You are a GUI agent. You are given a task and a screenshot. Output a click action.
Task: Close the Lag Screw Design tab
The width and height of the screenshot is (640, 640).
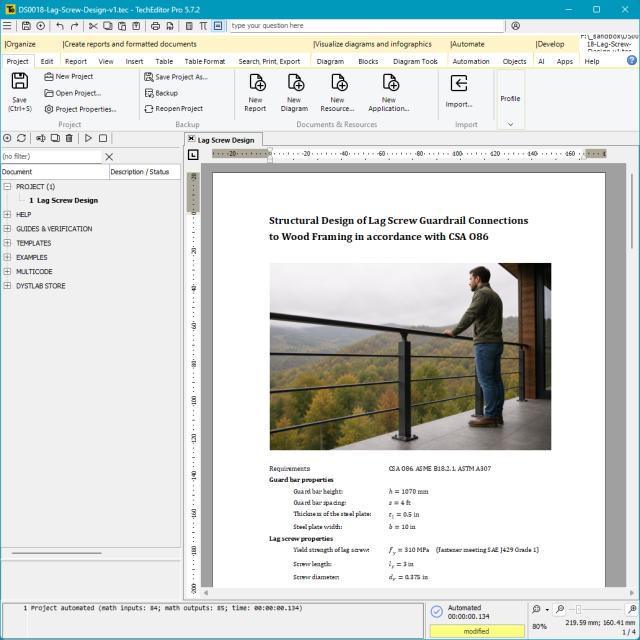[191, 139]
